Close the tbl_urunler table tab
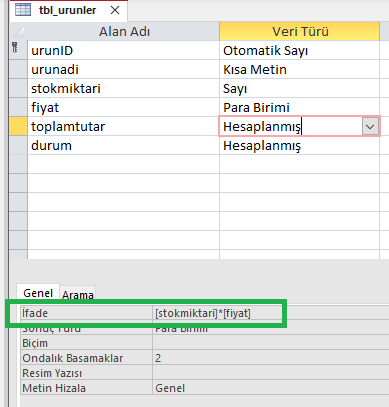Screen dimensions: 389x407 coord(115,10)
